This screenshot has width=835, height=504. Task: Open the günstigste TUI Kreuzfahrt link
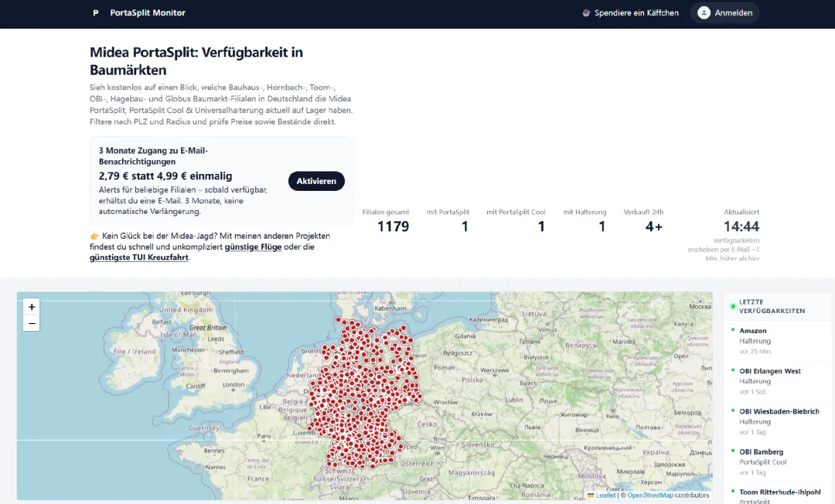(139, 257)
